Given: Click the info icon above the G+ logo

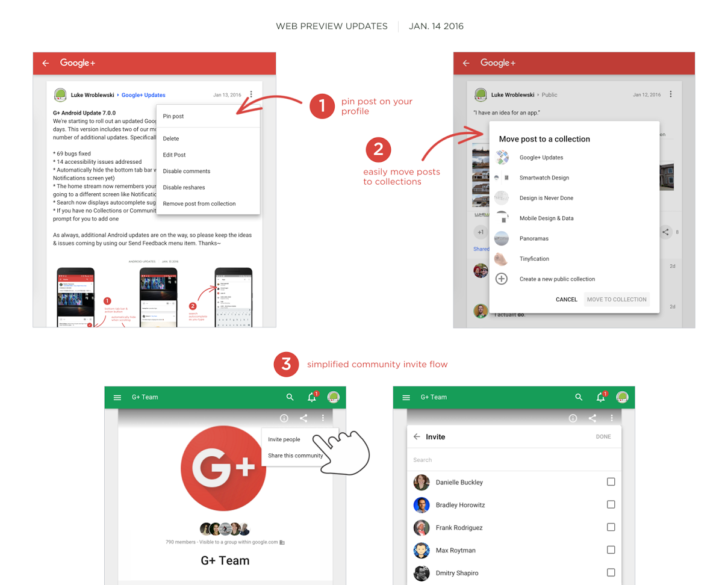Looking at the screenshot, I should pos(284,418).
